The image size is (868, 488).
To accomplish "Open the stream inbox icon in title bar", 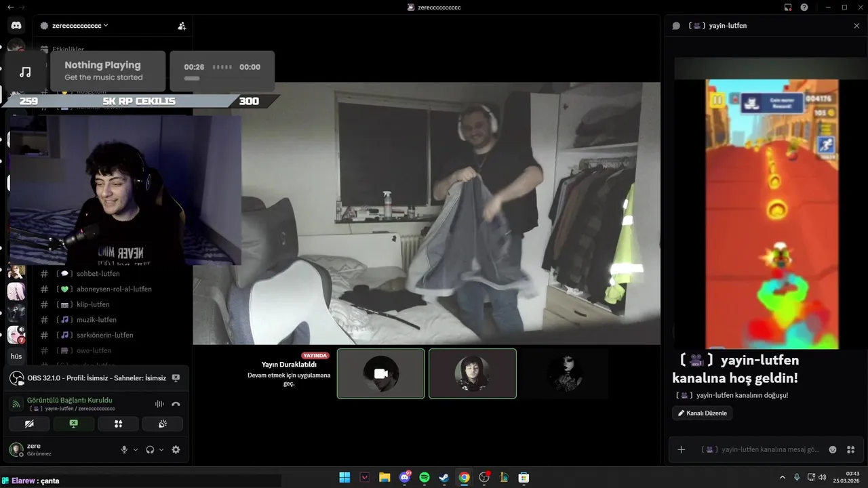I will pyautogui.click(x=788, y=7).
